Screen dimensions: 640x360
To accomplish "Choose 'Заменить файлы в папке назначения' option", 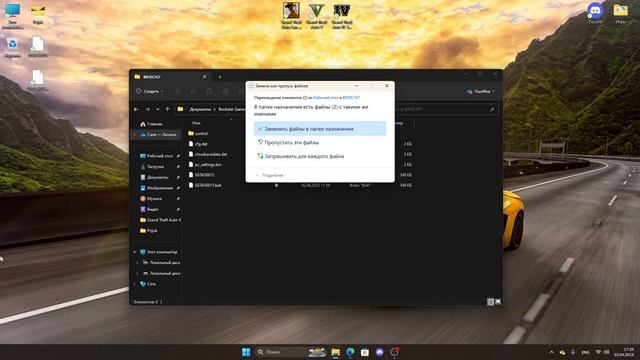I will (320, 129).
